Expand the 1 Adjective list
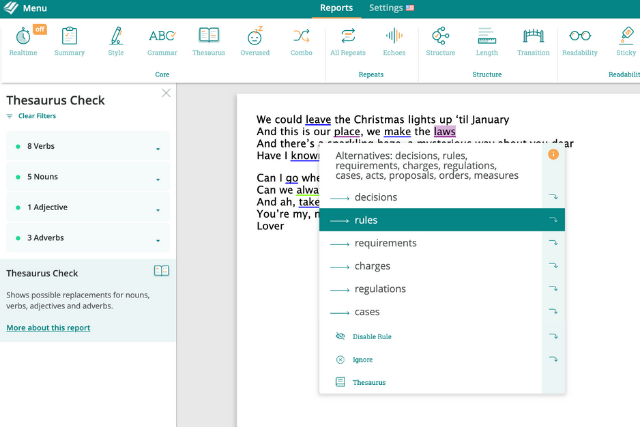640x427 pixels. click(88, 207)
